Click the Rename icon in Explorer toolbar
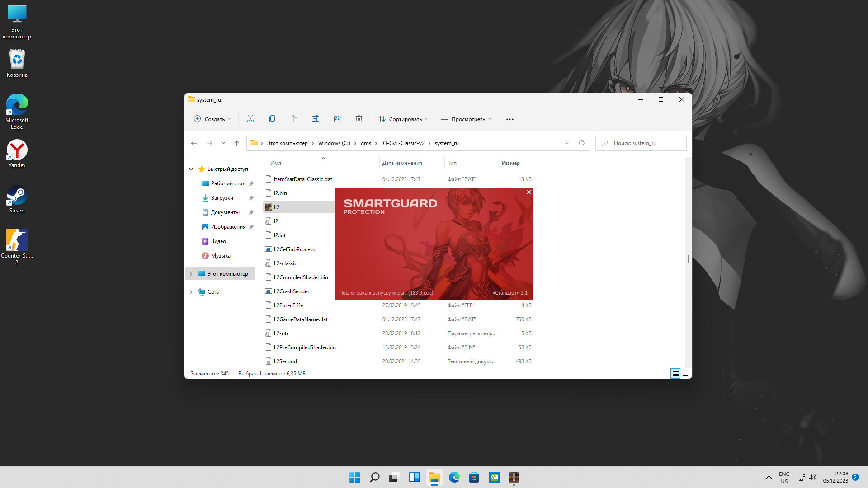The height and width of the screenshot is (488, 868). tap(316, 119)
